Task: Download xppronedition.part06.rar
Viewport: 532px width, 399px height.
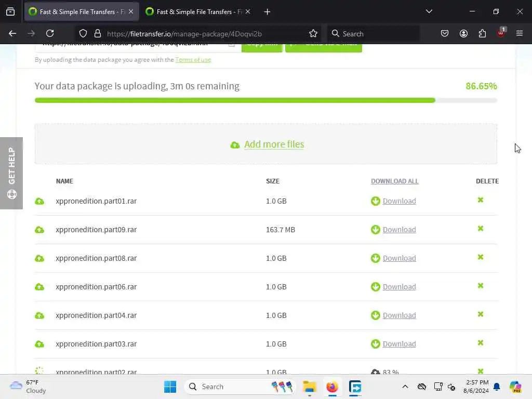Action: tap(399, 287)
